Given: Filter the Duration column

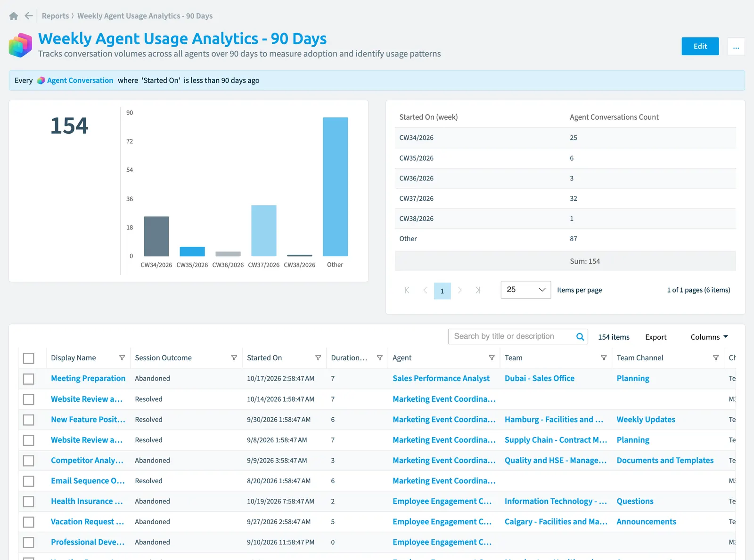Looking at the screenshot, I should pos(380,358).
